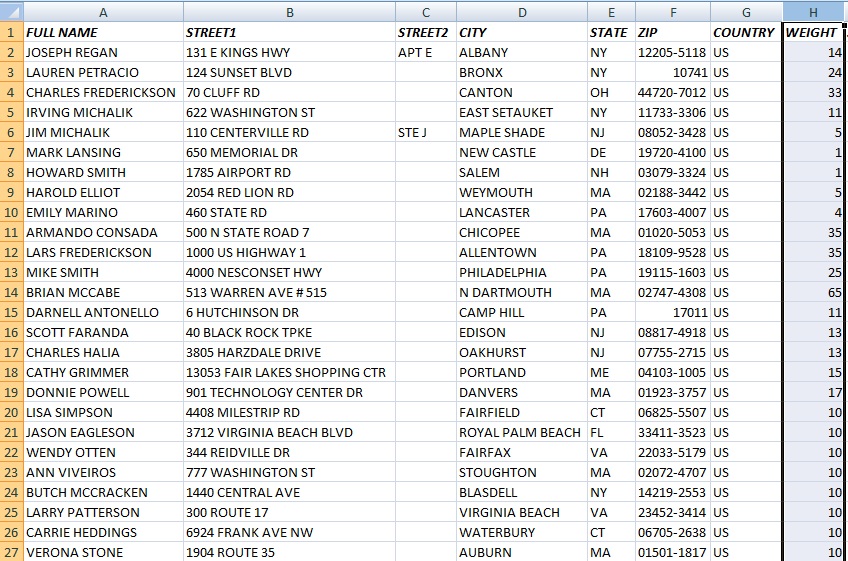Screen dimensions: 848x561
Task: Click the STREET2 header cell
Action: point(426,32)
